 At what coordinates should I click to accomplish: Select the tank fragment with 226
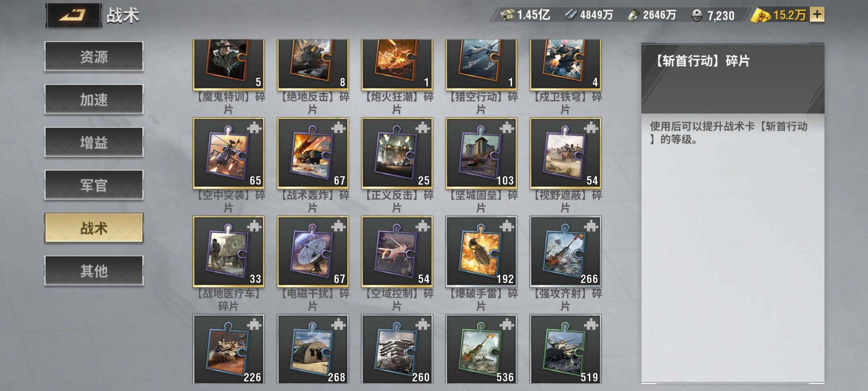pyautogui.click(x=229, y=349)
